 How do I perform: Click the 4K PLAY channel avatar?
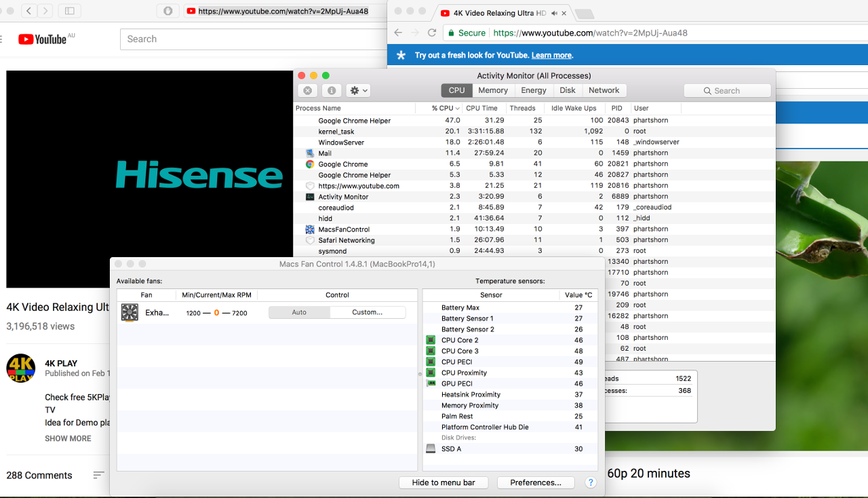[21, 368]
